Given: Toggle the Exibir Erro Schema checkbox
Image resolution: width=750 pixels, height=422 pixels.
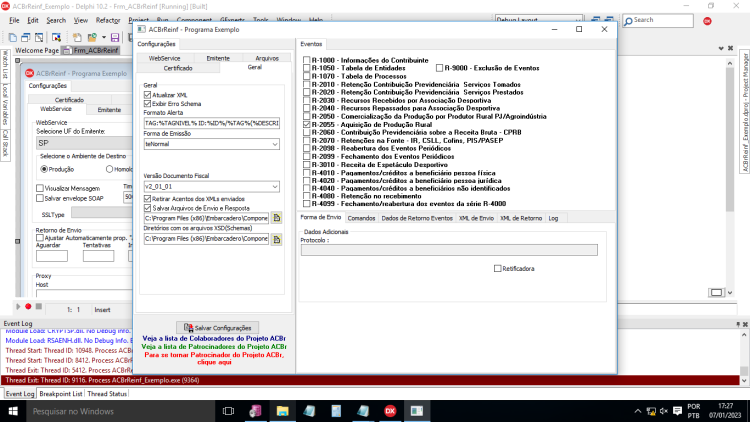Looking at the screenshot, I should pyautogui.click(x=147, y=104).
